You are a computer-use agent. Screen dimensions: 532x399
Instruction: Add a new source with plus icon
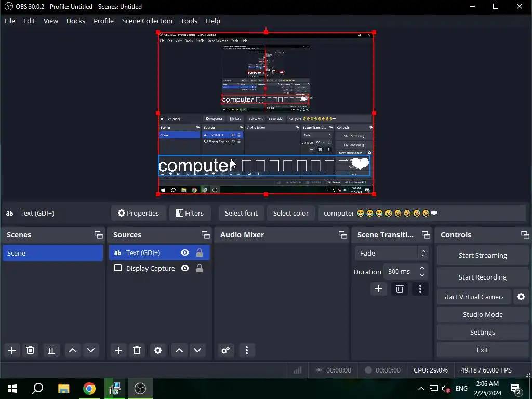pos(118,350)
